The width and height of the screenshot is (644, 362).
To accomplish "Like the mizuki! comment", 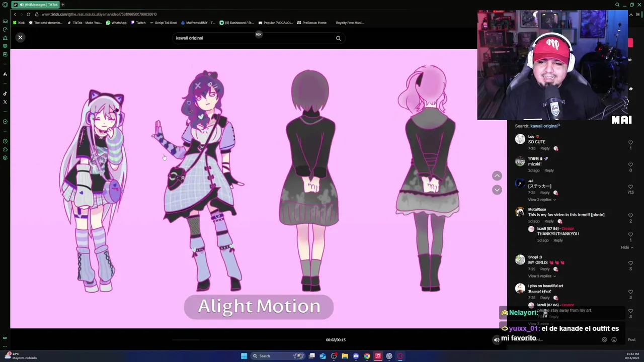I will point(630,165).
